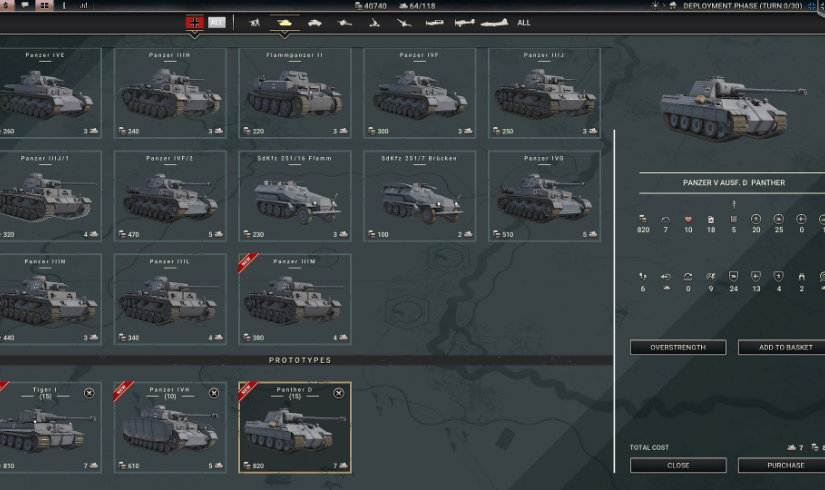Click the Close button in purchase panel

pos(678,465)
